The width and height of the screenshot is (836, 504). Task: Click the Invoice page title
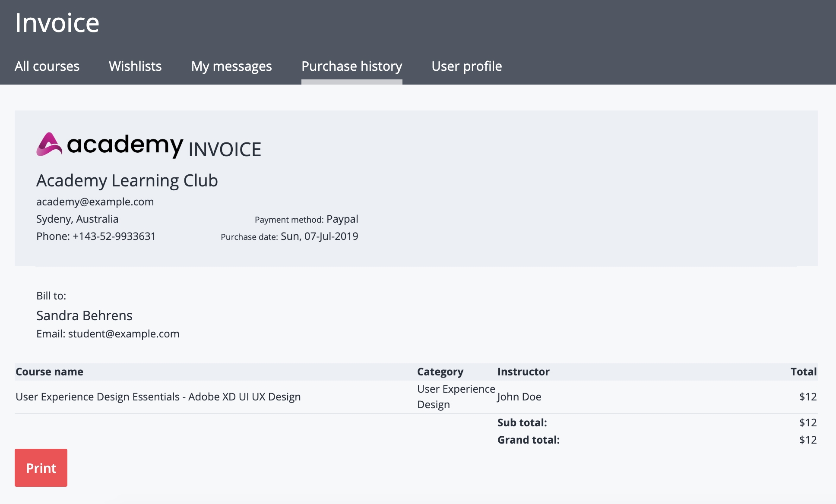(57, 22)
